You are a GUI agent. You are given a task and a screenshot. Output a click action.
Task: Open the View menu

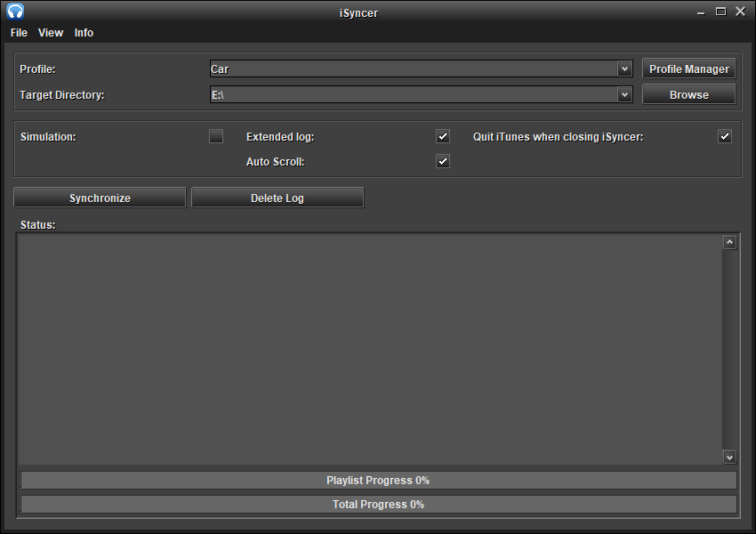(x=51, y=33)
